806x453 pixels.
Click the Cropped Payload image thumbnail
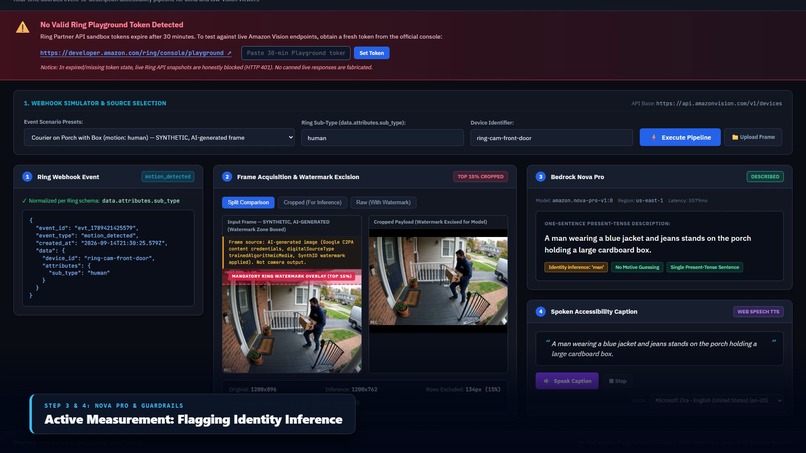pyautogui.click(x=438, y=281)
